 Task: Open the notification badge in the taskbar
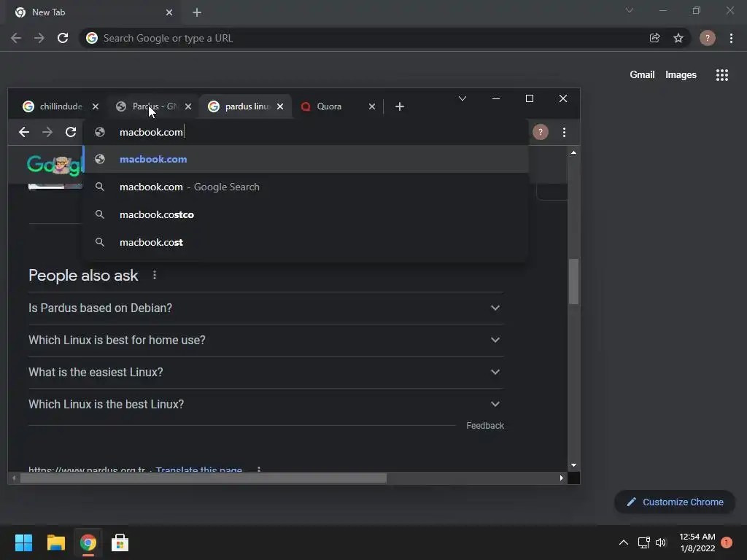click(727, 542)
